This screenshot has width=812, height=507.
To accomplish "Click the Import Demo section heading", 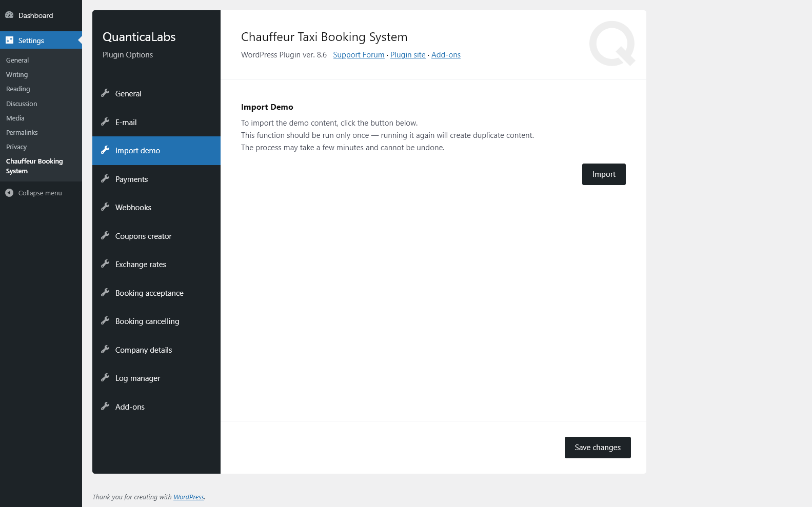I will (267, 107).
